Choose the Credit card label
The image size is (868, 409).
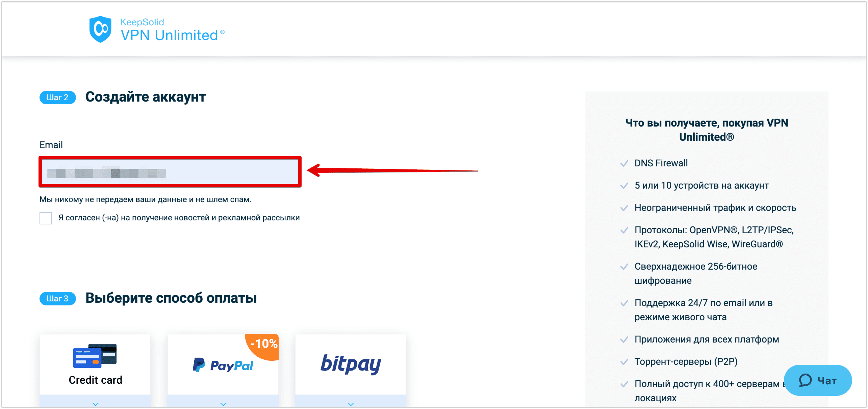click(95, 380)
